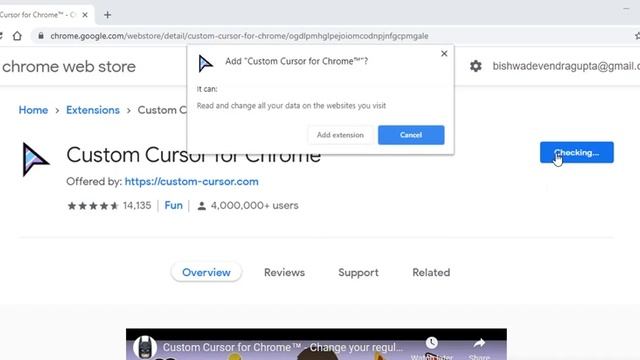The width and height of the screenshot is (640, 360).
Task: Open custom-cursor.com offered by link
Action: pos(191,182)
